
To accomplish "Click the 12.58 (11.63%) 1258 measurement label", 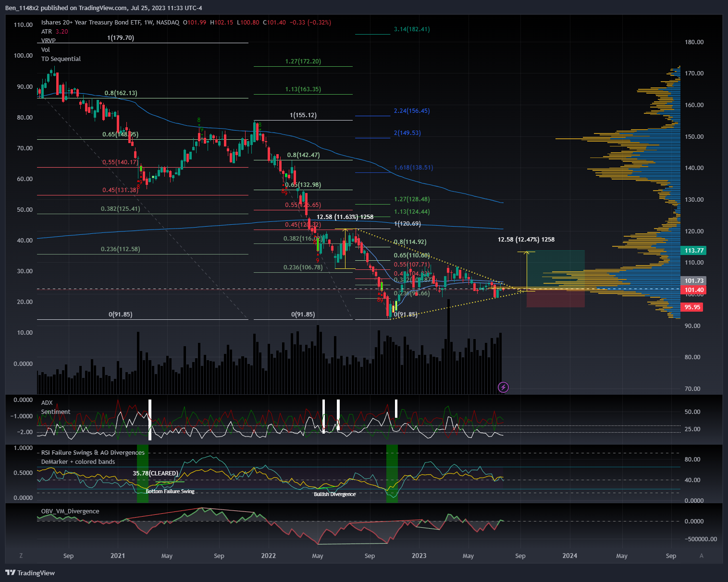I will [x=345, y=217].
